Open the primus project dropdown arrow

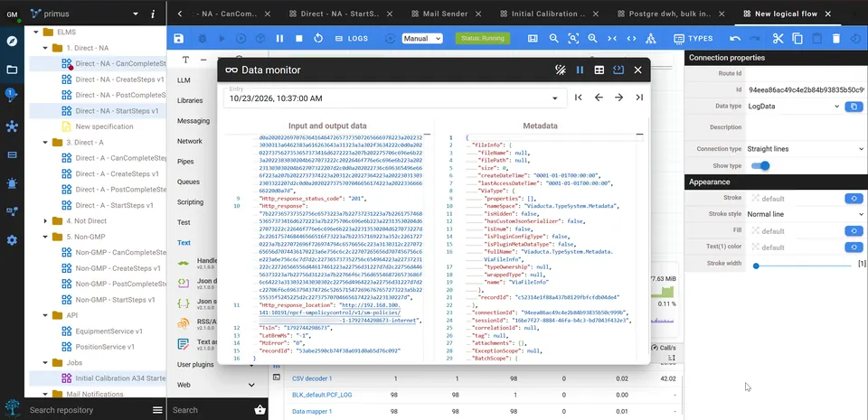pyautogui.click(x=136, y=14)
